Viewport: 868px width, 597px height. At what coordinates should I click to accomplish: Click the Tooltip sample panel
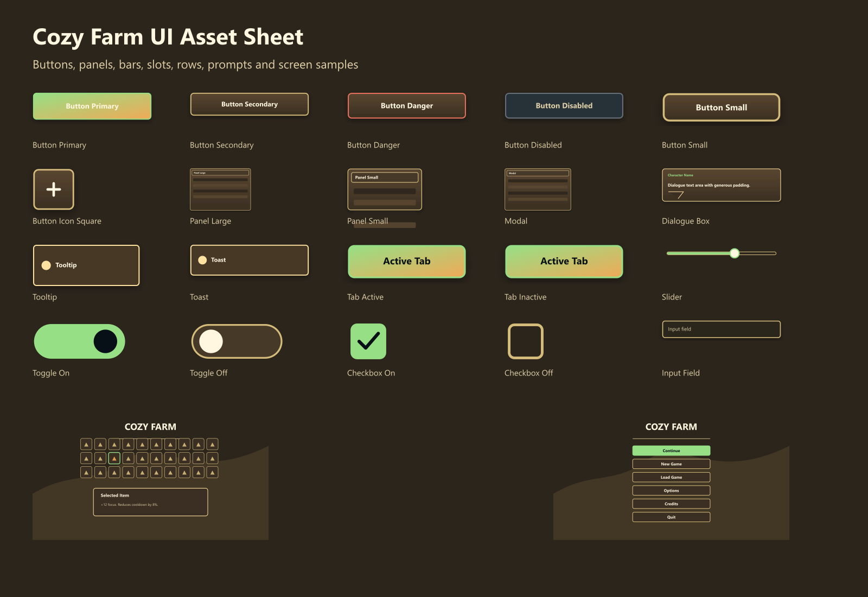pyautogui.click(x=86, y=265)
